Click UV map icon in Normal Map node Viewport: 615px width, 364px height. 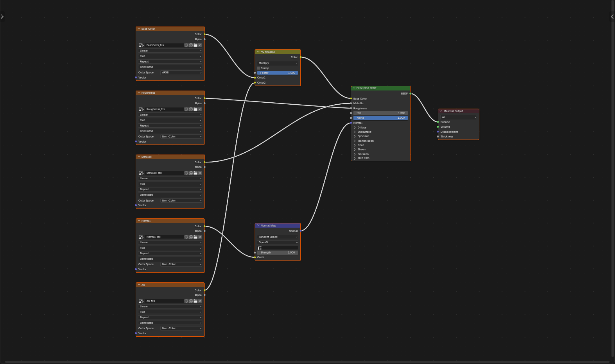coord(260,248)
